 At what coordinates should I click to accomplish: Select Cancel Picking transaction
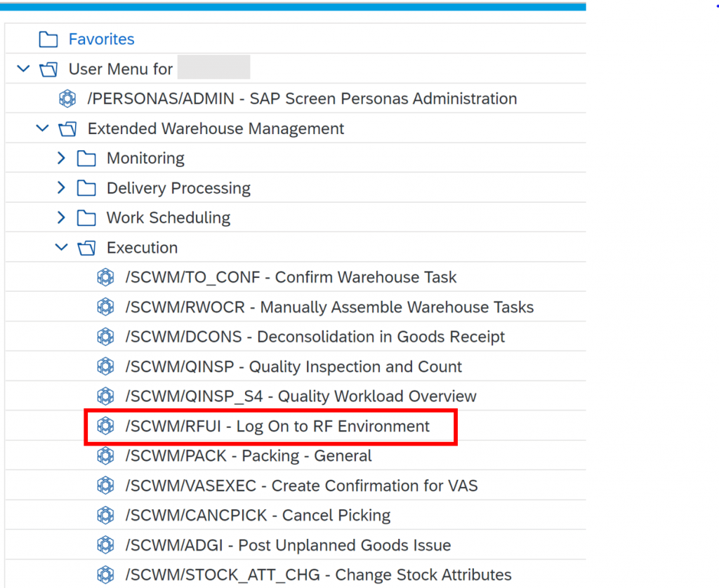point(258,516)
